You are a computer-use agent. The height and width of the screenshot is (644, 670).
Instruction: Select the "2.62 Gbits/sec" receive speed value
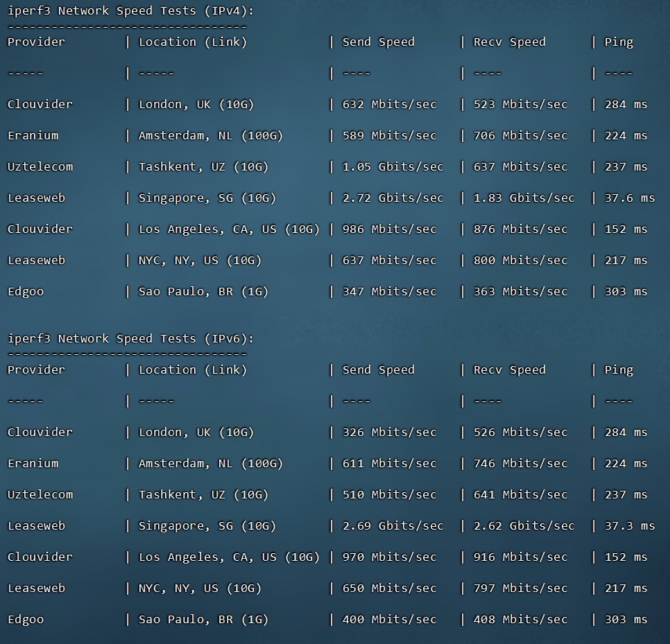524,526
